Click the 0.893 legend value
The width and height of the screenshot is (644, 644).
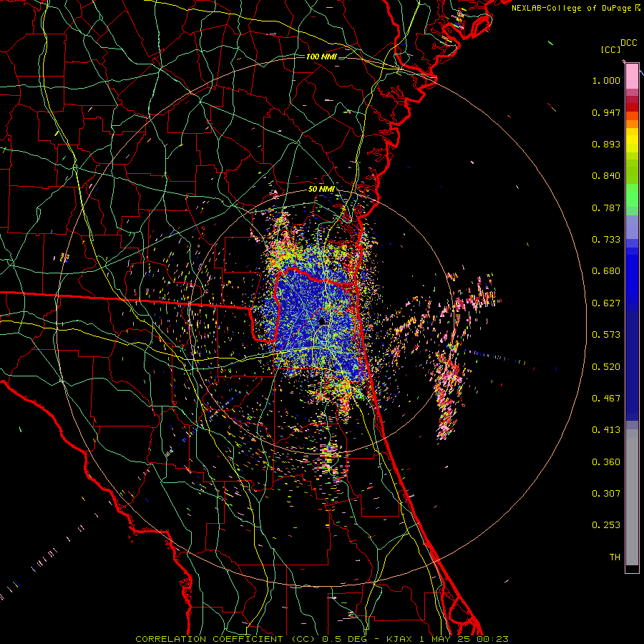[606, 144]
